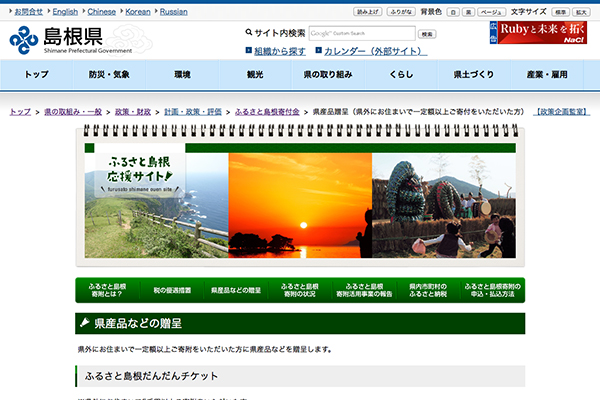Click the ふるさと島根だんだんチケット heading

pos(300,376)
